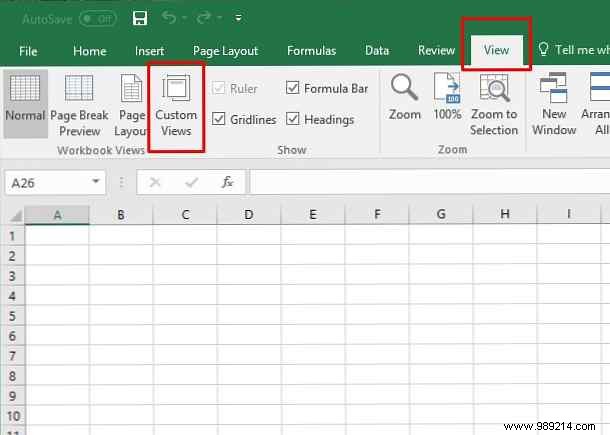Select the Formulas tab
The height and width of the screenshot is (435, 610).
[312, 51]
